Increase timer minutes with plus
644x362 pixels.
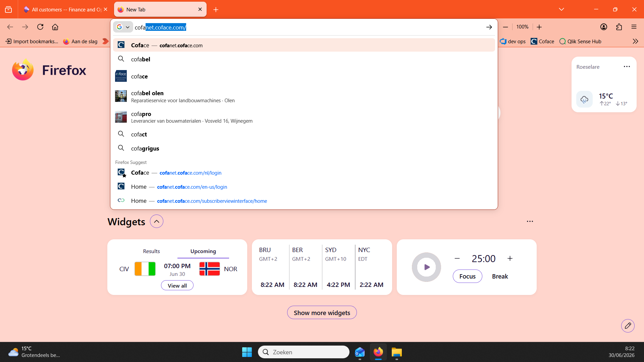coord(510,258)
